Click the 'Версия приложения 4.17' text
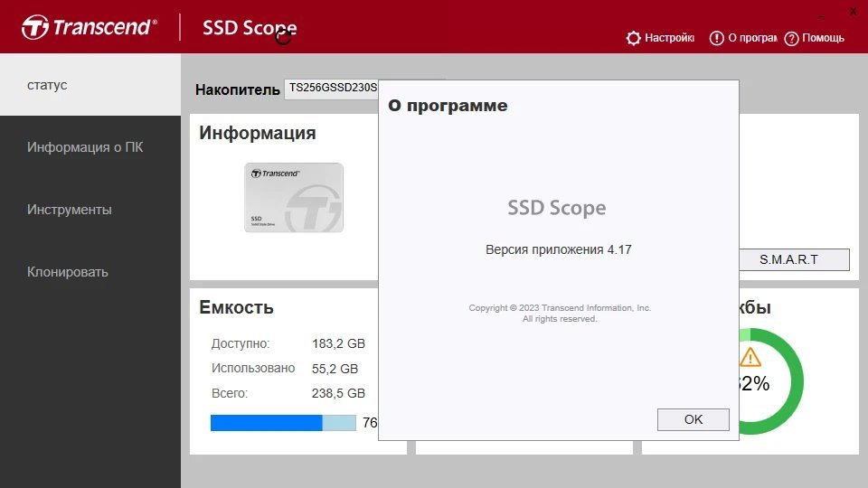This screenshot has width=868, height=488. pyautogui.click(x=559, y=249)
